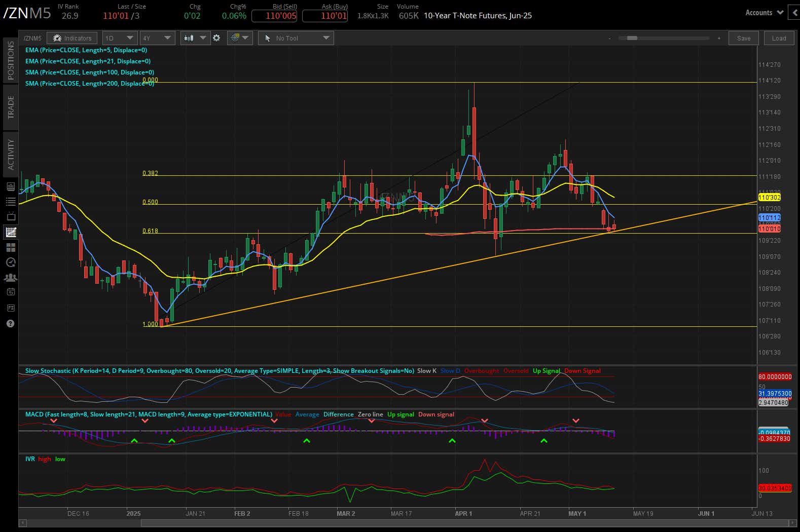Click the chart zoom slider handle
The height and width of the screenshot is (532, 800).
632,38
